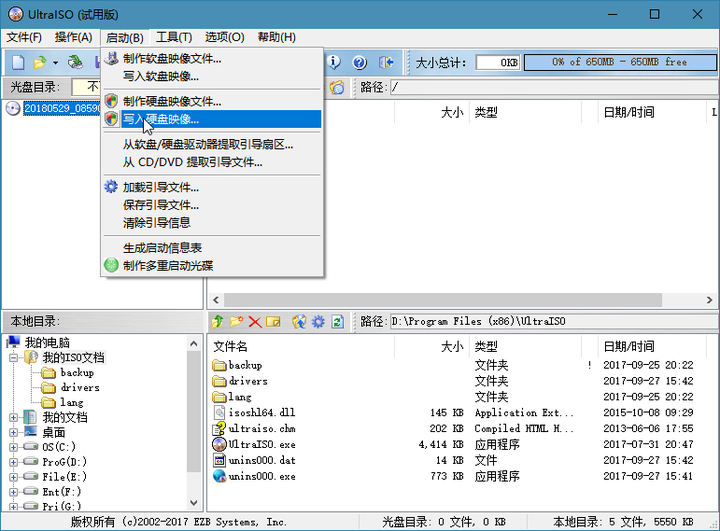
Task: Click the disc icon left of upper 路径
Action: coord(337,87)
